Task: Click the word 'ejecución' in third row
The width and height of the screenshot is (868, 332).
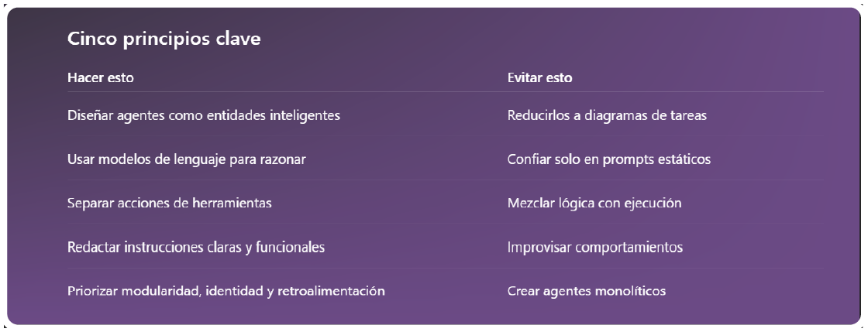Action: click(653, 204)
